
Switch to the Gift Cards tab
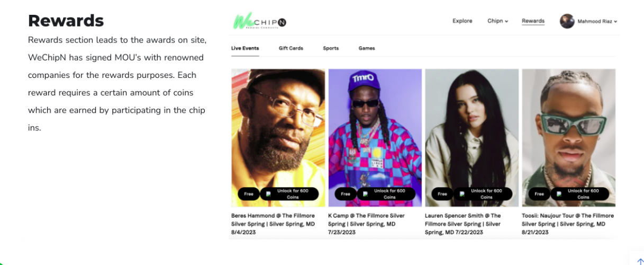291,48
